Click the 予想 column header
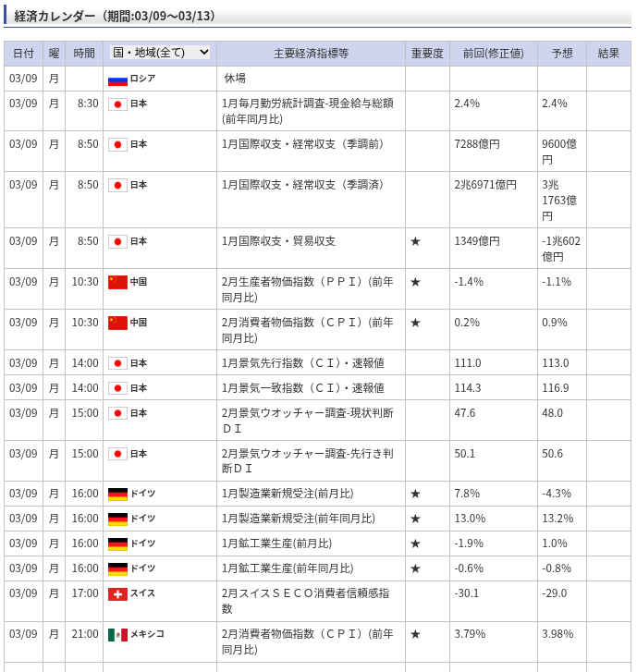637x672 pixels. pyautogui.click(x=561, y=54)
